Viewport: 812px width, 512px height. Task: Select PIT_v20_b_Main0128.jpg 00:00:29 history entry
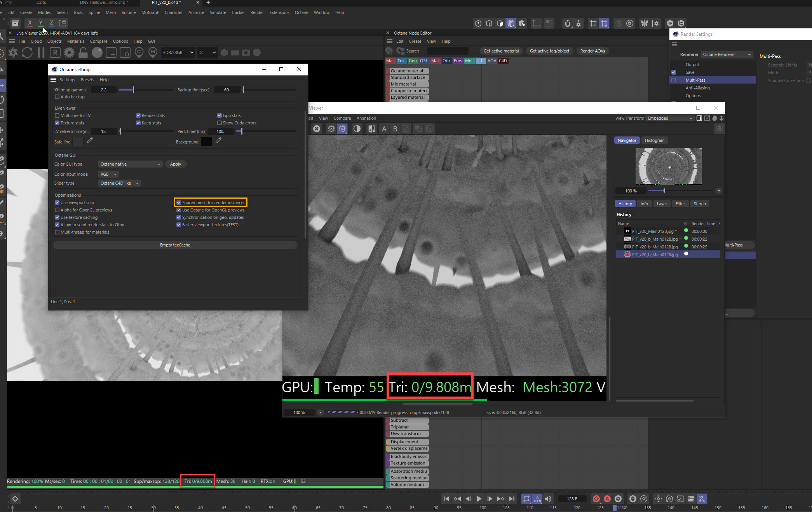[x=655, y=247]
